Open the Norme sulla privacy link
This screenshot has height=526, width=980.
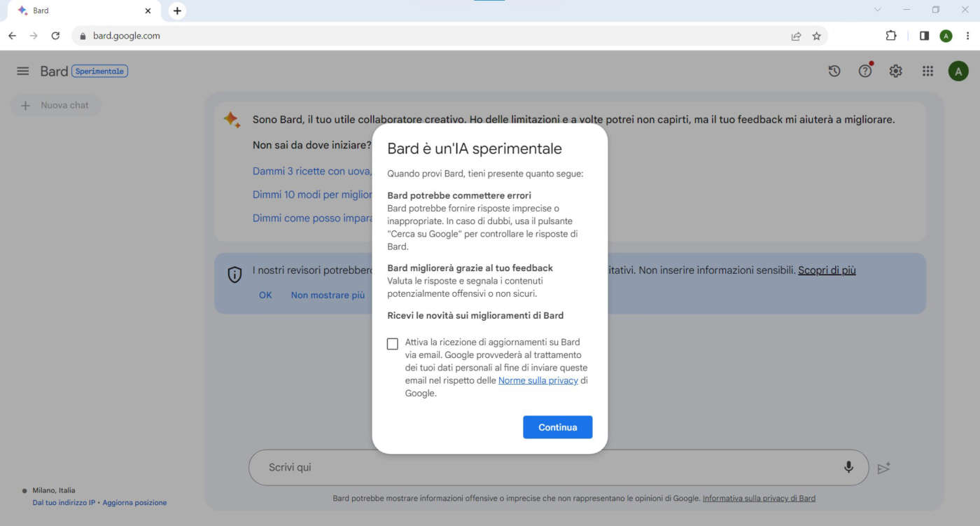coord(538,380)
